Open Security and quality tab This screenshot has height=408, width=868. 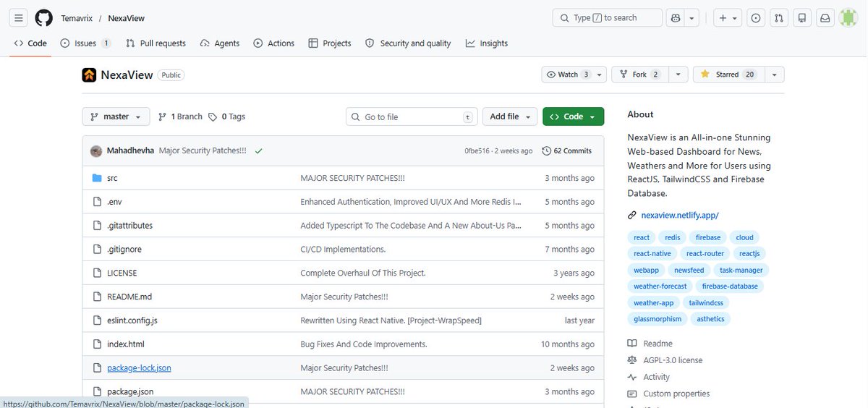pos(409,43)
